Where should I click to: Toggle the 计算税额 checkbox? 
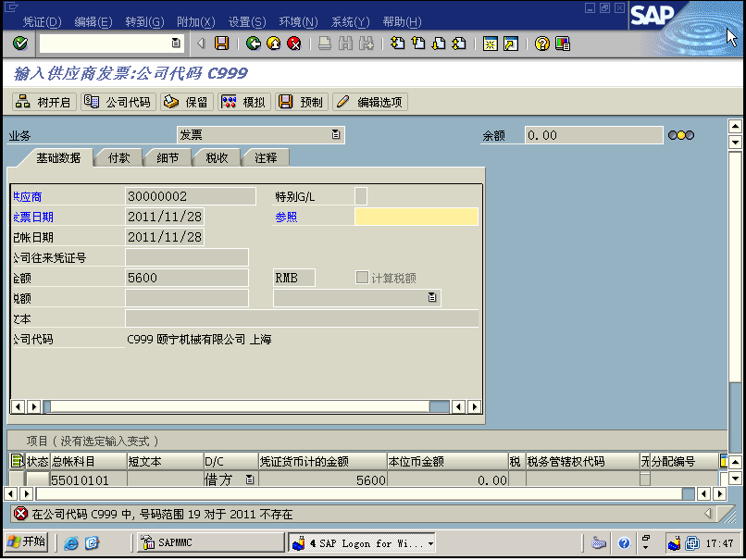click(363, 278)
